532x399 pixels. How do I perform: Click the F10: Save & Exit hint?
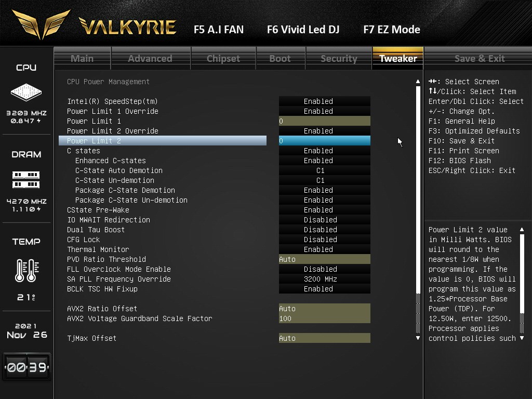pos(461,140)
